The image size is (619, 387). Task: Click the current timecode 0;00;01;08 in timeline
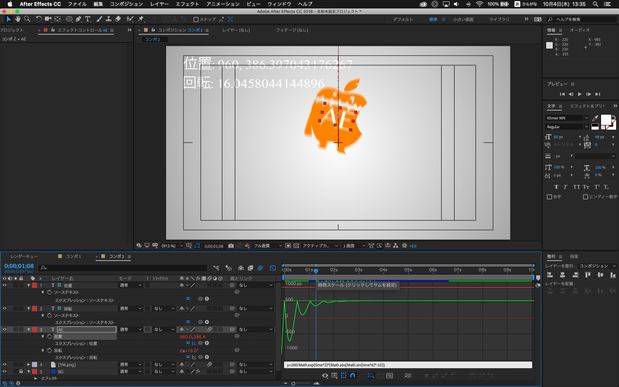click(19, 266)
